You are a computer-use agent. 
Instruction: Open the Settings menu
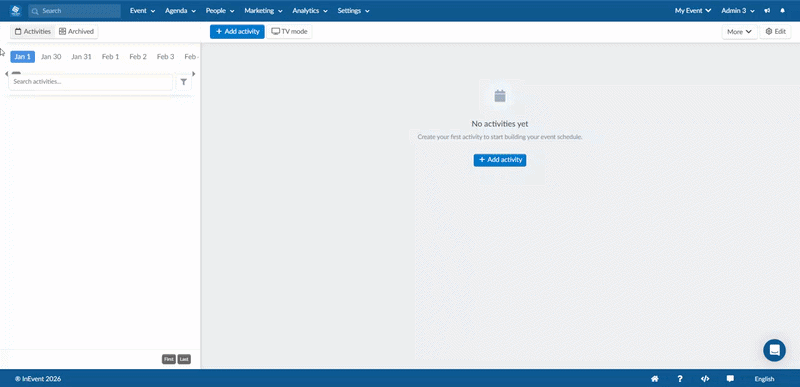pyautogui.click(x=354, y=11)
